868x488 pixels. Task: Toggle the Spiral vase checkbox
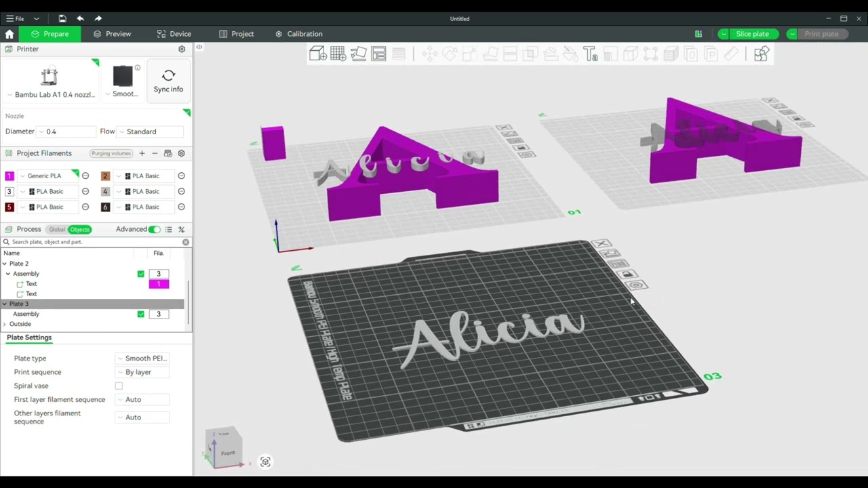[x=119, y=386]
